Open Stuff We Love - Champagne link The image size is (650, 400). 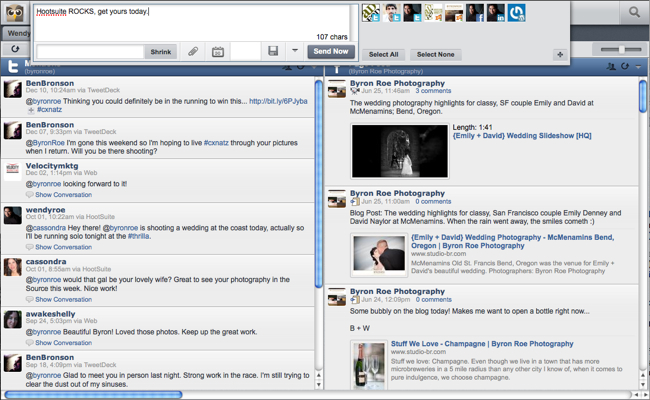tap(482, 344)
